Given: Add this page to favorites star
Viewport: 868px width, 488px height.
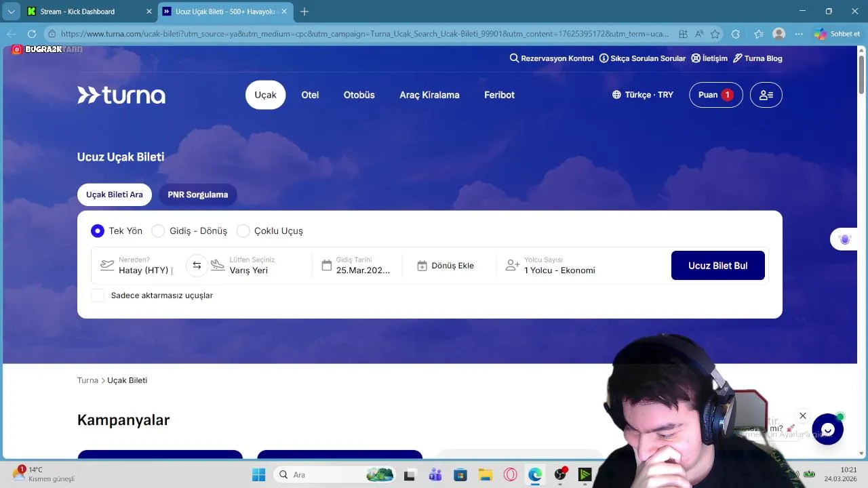Looking at the screenshot, I should (x=715, y=34).
